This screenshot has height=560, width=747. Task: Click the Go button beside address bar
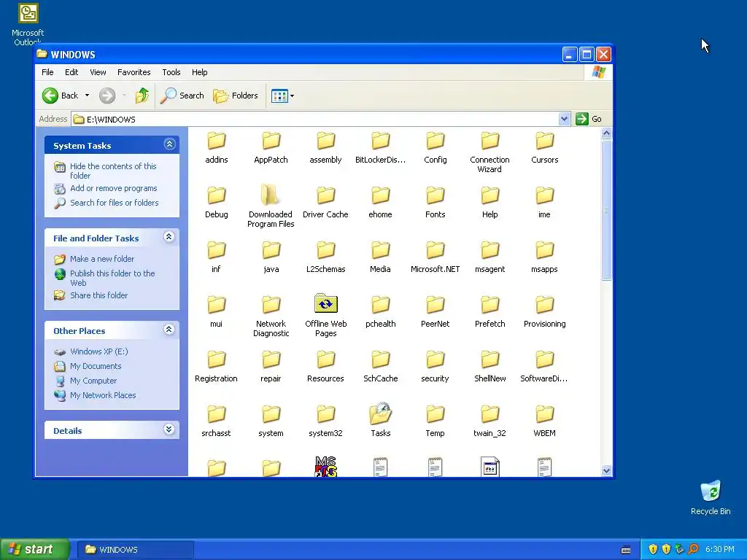(x=589, y=119)
